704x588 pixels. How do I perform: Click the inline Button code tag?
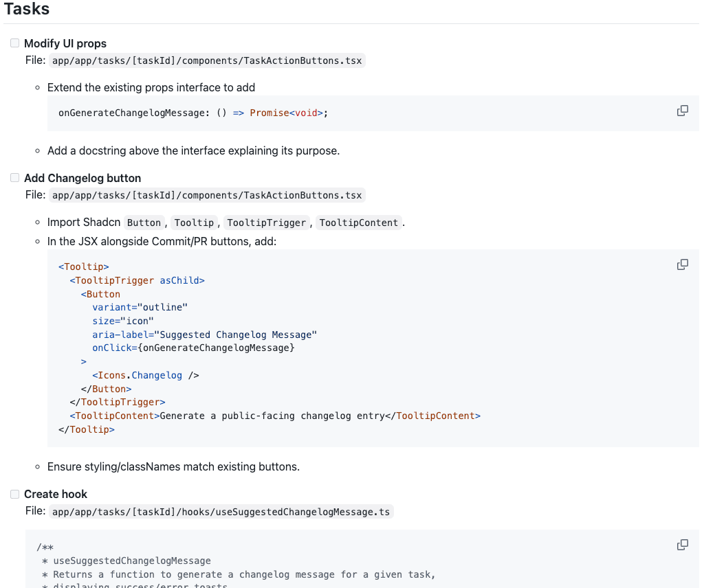tap(144, 223)
